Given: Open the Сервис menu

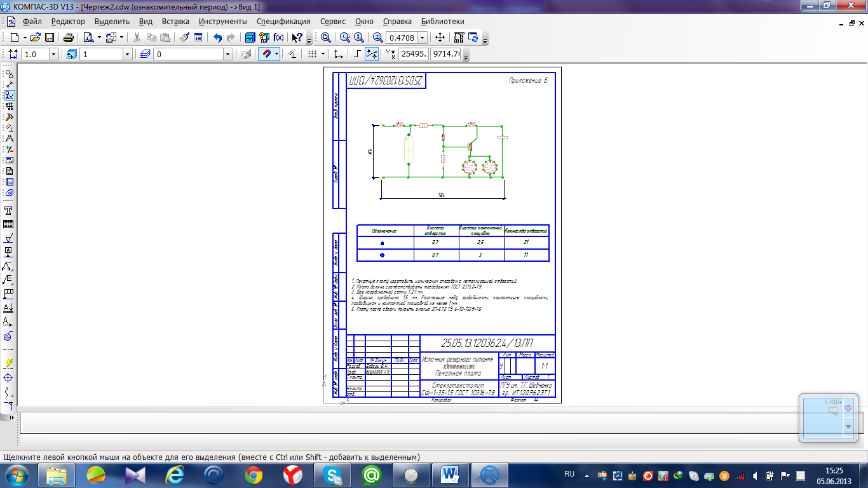Looking at the screenshot, I should (x=333, y=21).
